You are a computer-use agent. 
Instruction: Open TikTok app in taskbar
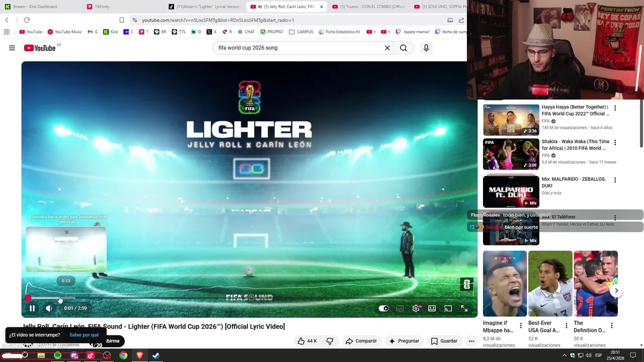tap(91, 355)
